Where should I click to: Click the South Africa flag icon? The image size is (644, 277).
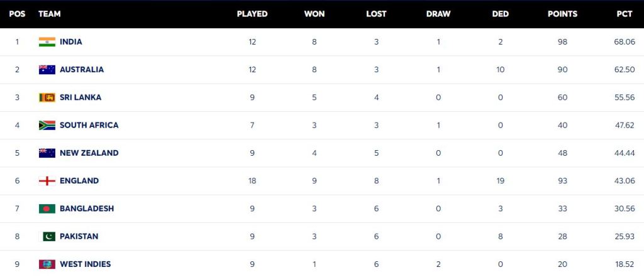(47, 125)
